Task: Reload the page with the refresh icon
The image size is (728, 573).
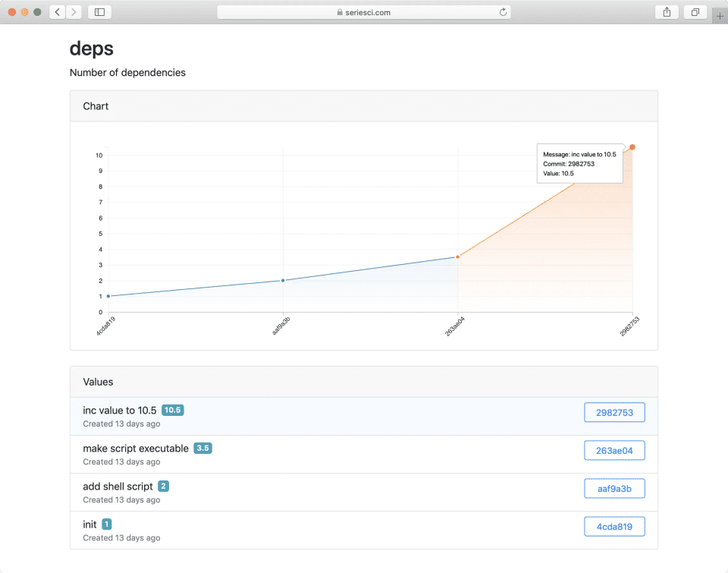Action: [x=503, y=12]
